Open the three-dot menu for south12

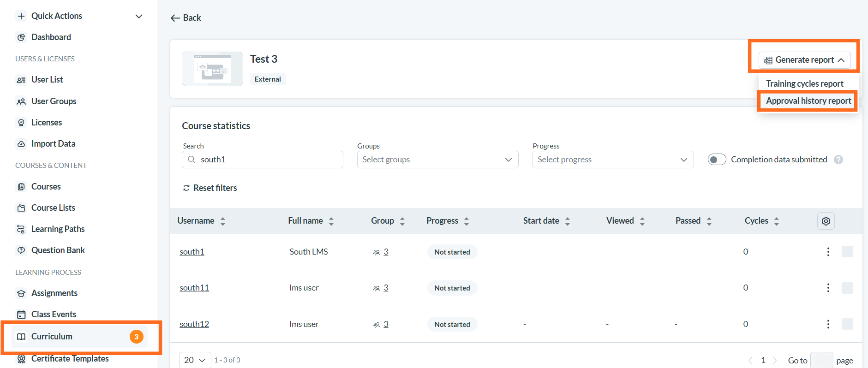coord(828,324)
